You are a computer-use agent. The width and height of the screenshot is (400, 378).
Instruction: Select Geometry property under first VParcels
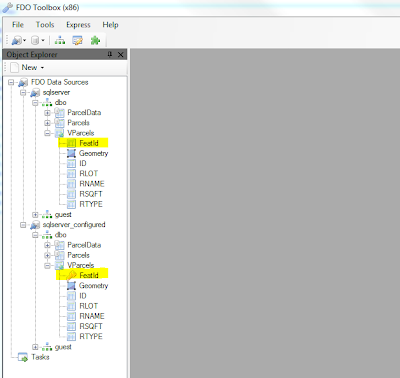click(88, 153)
